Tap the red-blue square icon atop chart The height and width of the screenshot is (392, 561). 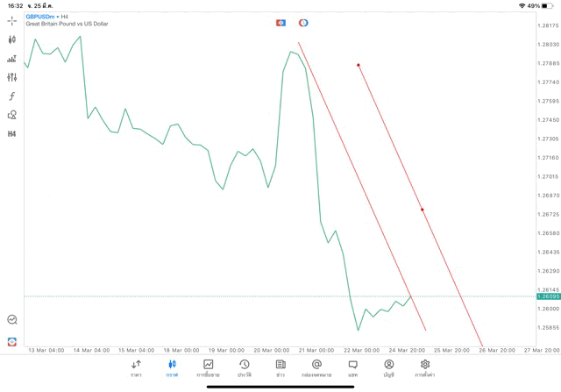click(x=280, y=23)
